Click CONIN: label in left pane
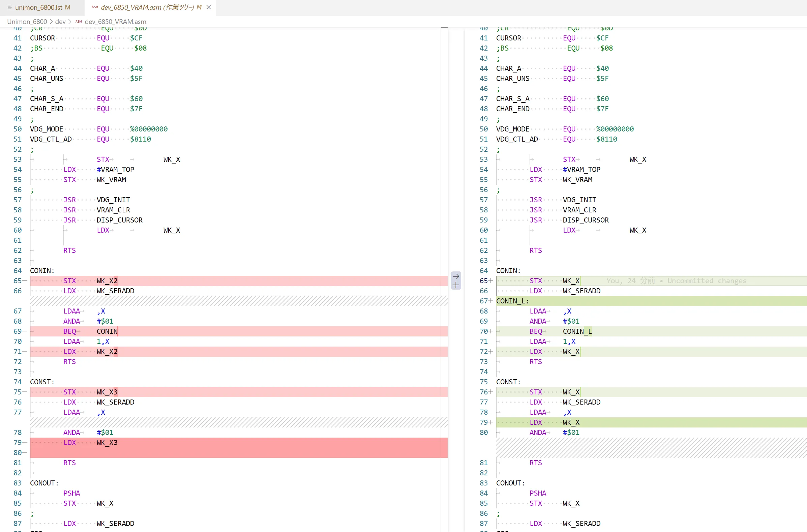This screenshot has height=532, width=807. tap(42, 271)
